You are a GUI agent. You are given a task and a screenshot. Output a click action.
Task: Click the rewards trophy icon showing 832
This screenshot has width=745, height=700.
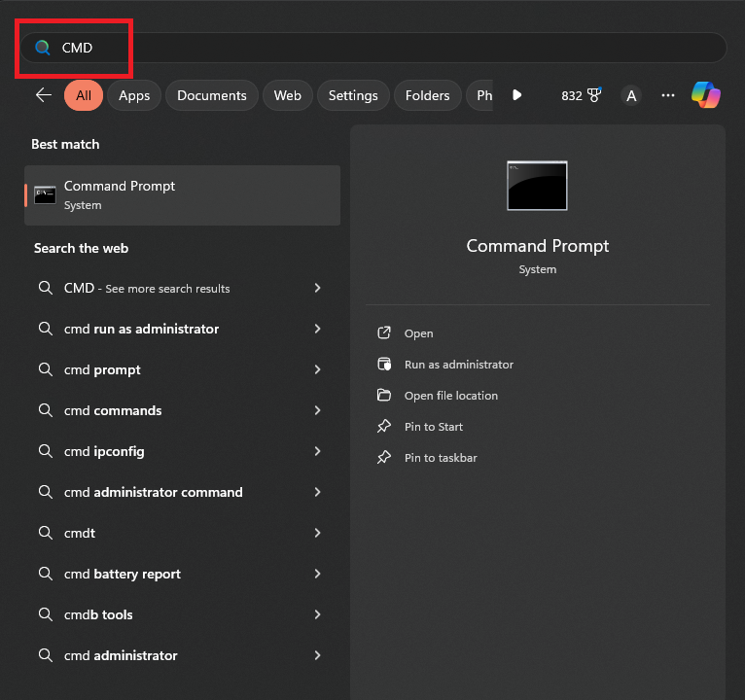click(594, 95)
